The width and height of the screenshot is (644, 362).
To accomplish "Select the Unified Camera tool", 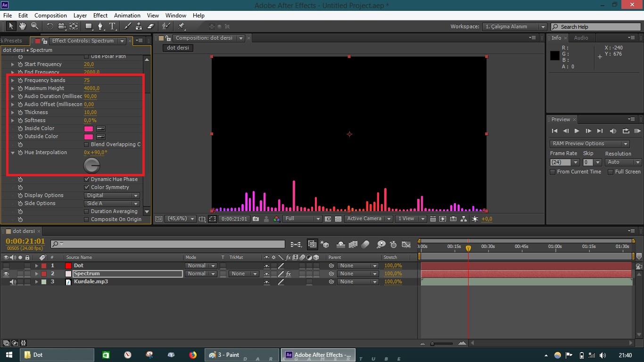I will pyautogui.click(x=62, y=26).
